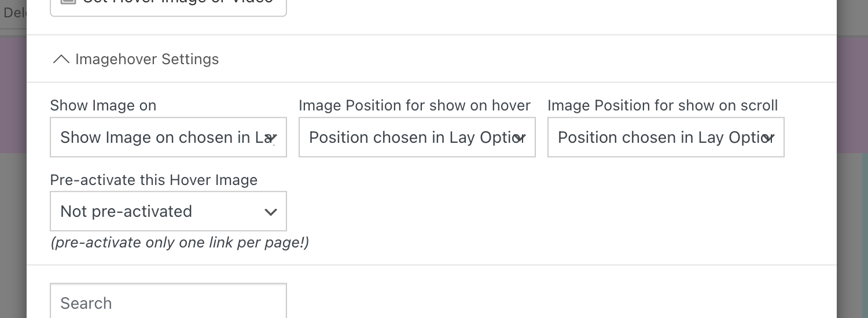The image size is (868, 318).
Task: Click the media icon on Set Hover Image button
Action: 68,2
